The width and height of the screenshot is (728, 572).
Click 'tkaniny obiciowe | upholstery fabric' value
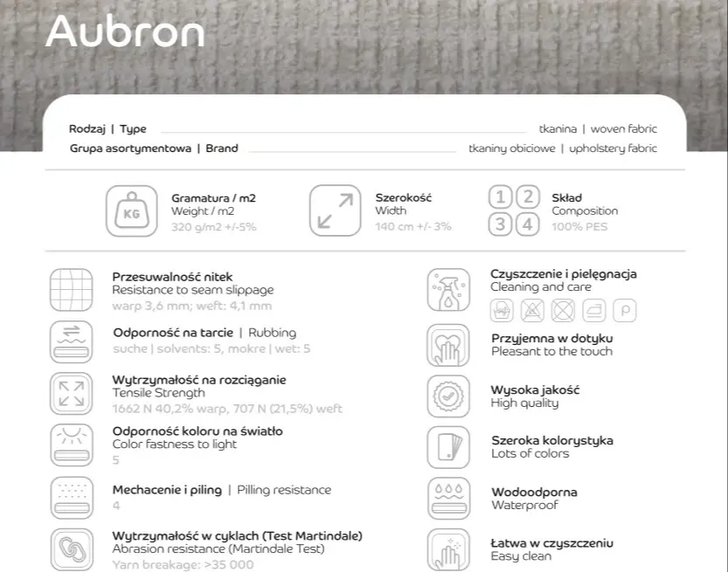pos(563,148)
